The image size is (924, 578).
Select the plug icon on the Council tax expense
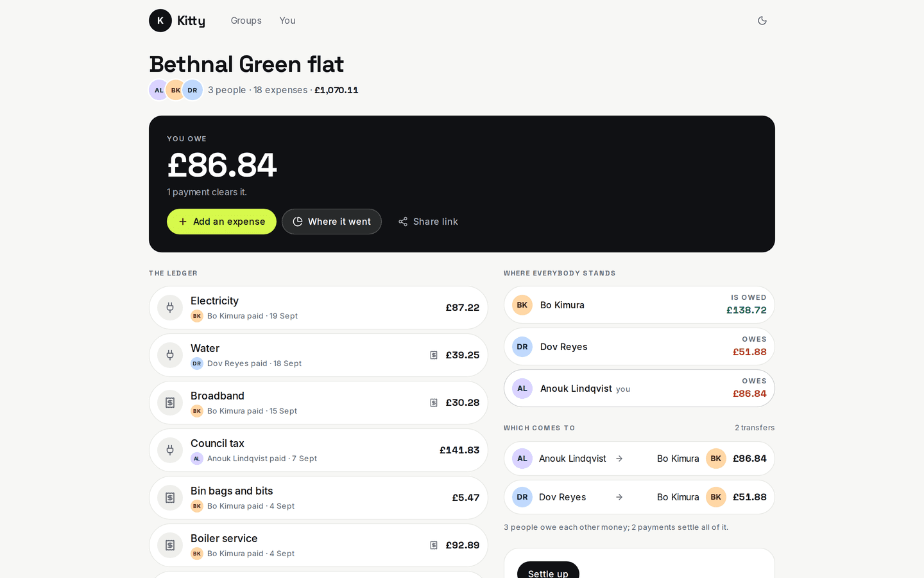coord(170,450)
